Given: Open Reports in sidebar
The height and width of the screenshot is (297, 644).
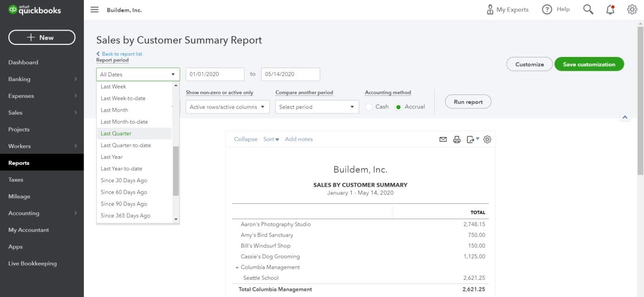Looking at the screenshot, I should coord(42,163).
